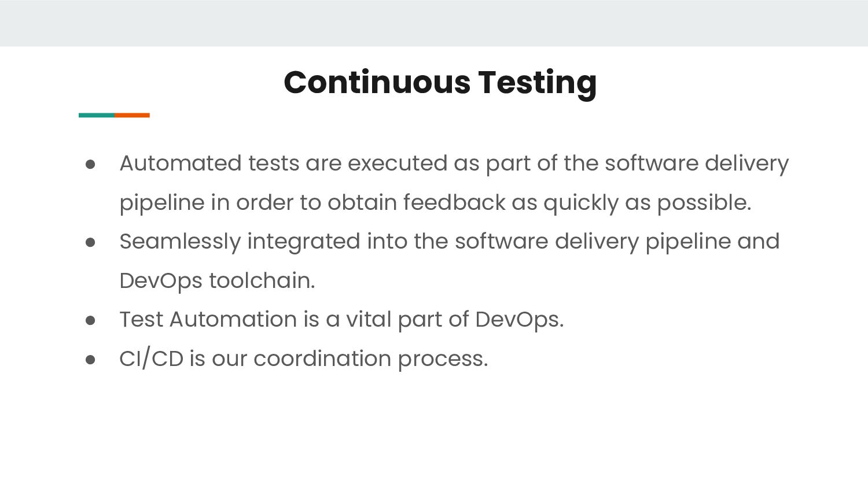Click the word "integrated" in the second bullet
Viewport: 868px width, 488px height.
(x=303, y=242)
